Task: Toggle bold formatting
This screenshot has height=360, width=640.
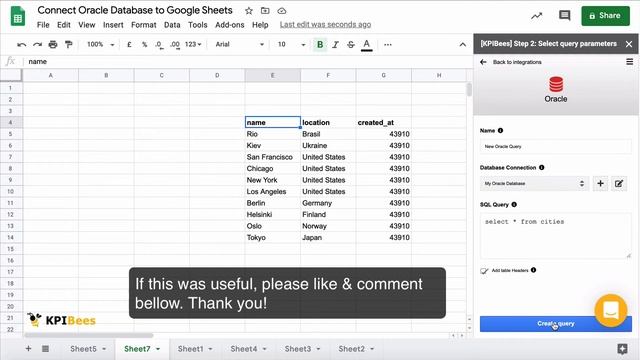Action: click(x=320, y=44)
